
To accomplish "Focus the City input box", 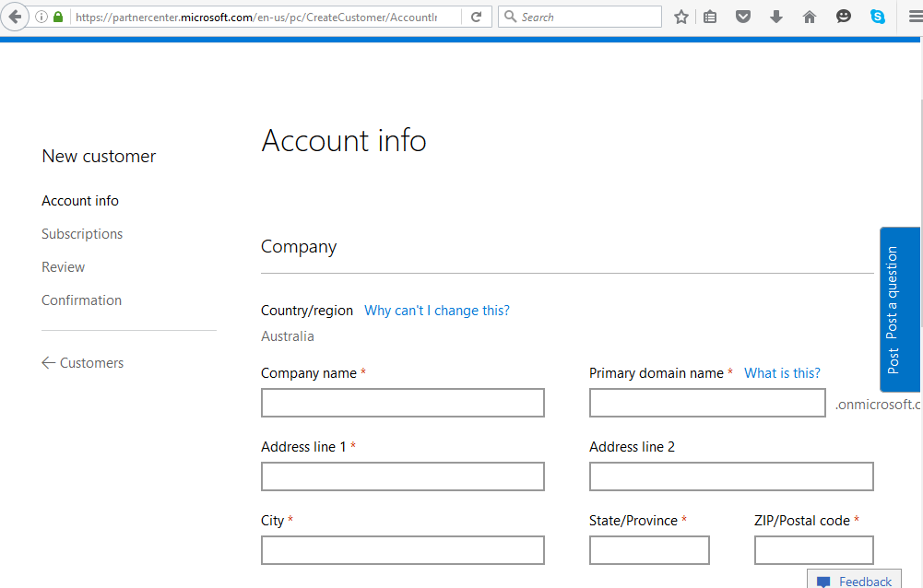I will click(x=403, y=549).
